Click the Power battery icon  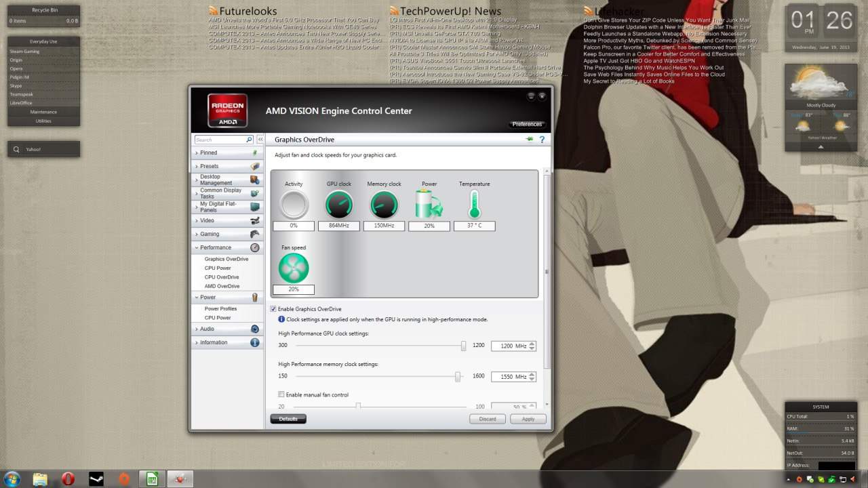(x=429, y=204)
